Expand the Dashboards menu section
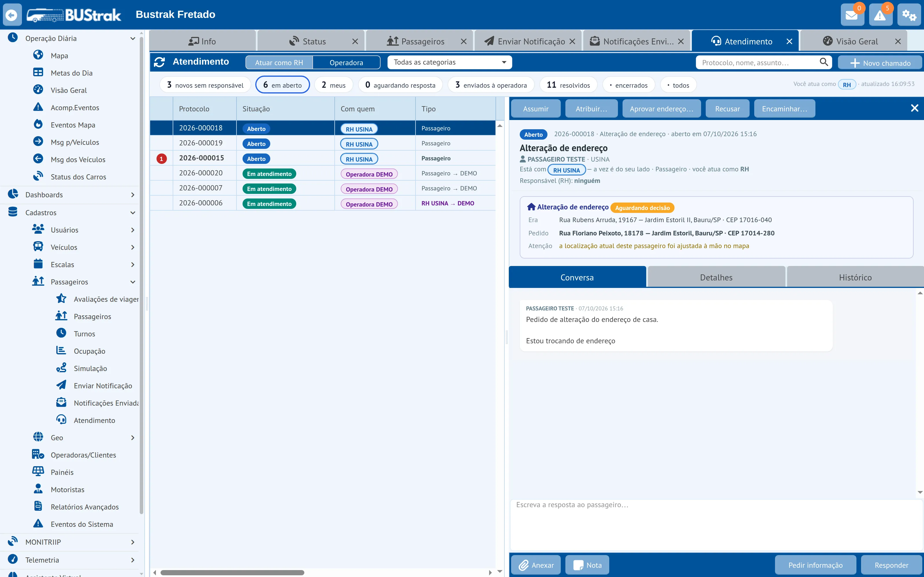The width and height of the screenshot is (924, 577). coord(71,195)
